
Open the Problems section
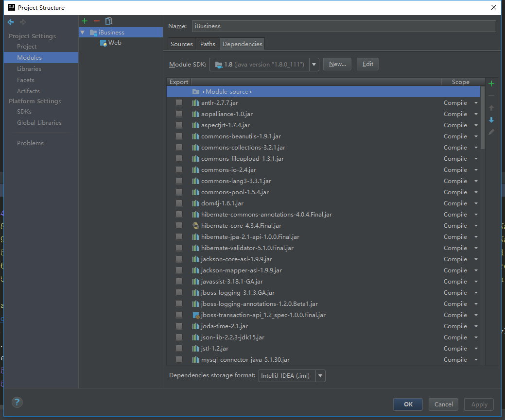click(30, 143)
